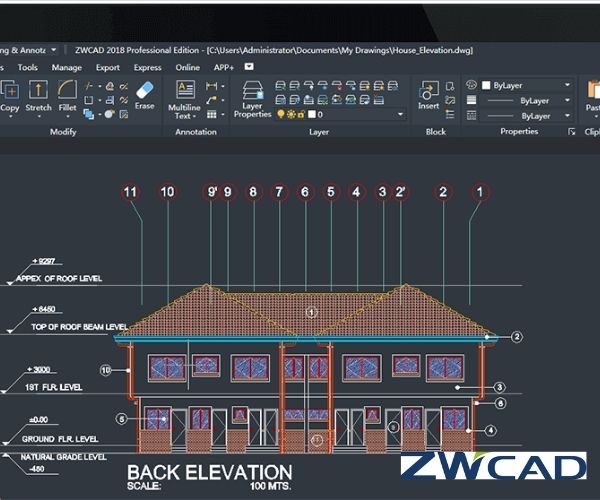This screenshot has height=500, width=600.
Task: Click the Define attributes list icon in Block
Action: tap(450, 114)
